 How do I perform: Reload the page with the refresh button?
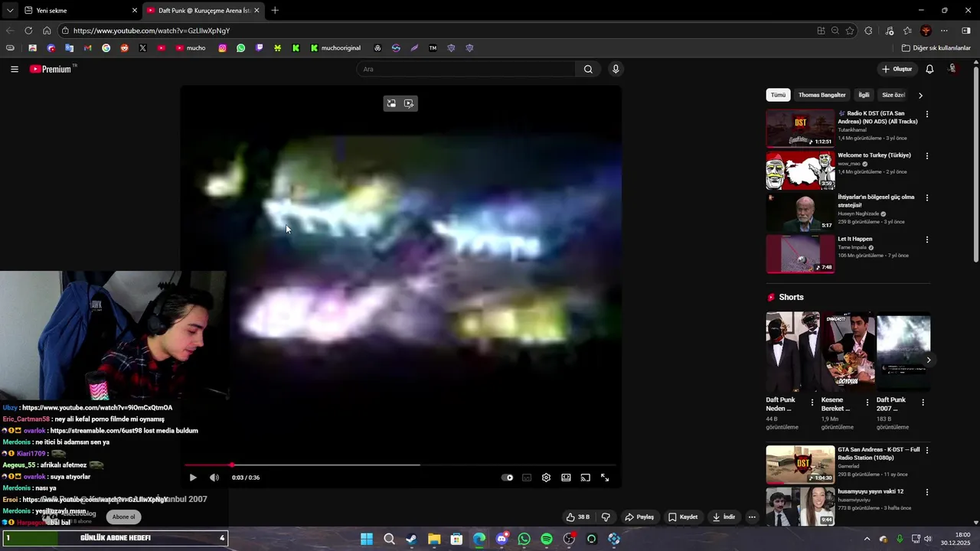[28, 31]
